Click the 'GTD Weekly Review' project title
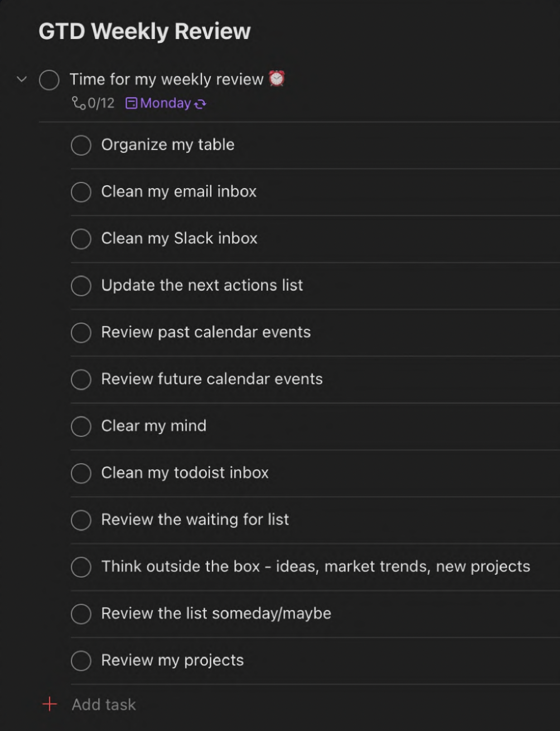Screen dimensions: 560x731 [144, 31]
